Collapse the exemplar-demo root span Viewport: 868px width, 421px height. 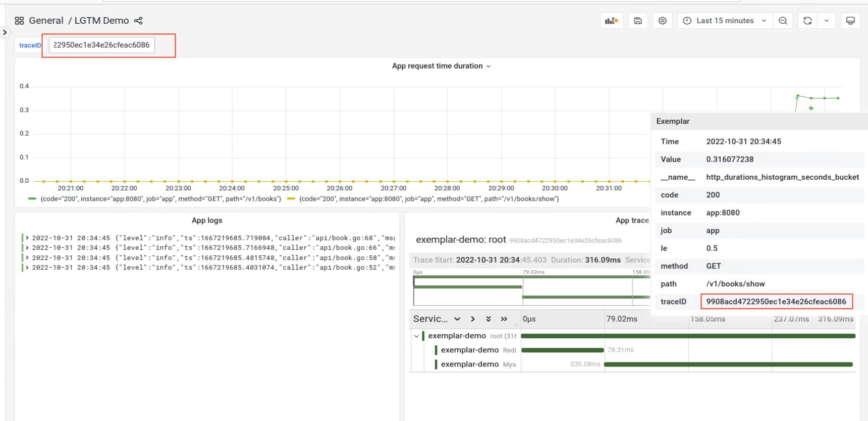pyautogui.click(x=416, y=336)
